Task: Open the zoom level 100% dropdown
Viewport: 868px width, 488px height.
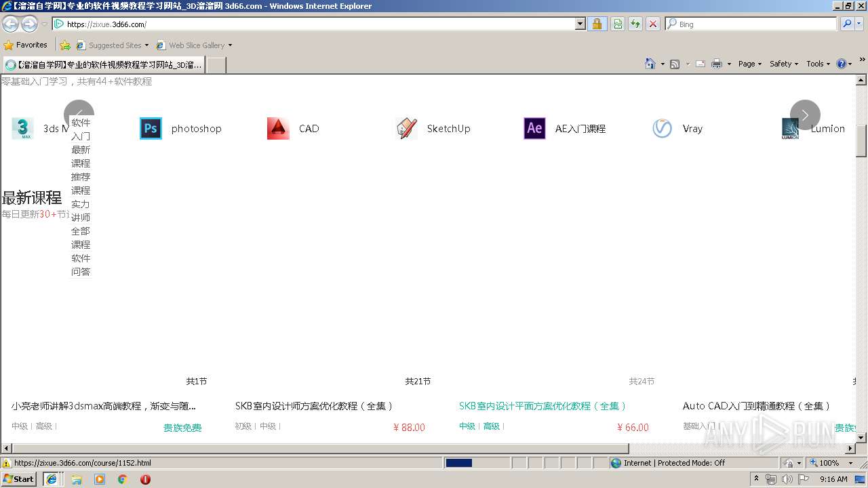Action: pos(850,463)
